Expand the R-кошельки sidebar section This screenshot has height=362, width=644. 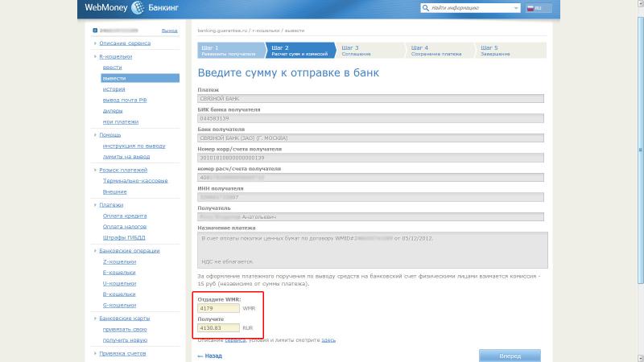[115, 56]
